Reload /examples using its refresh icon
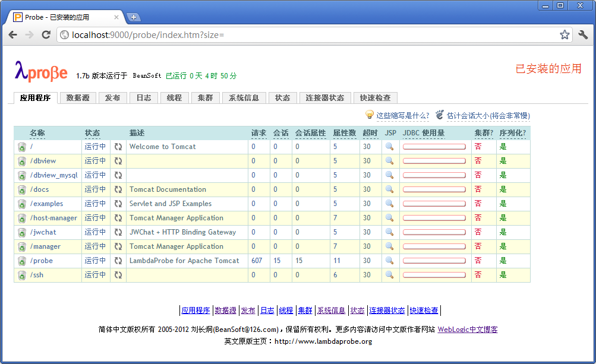This screenshot has width=596, height=364. 118,204
